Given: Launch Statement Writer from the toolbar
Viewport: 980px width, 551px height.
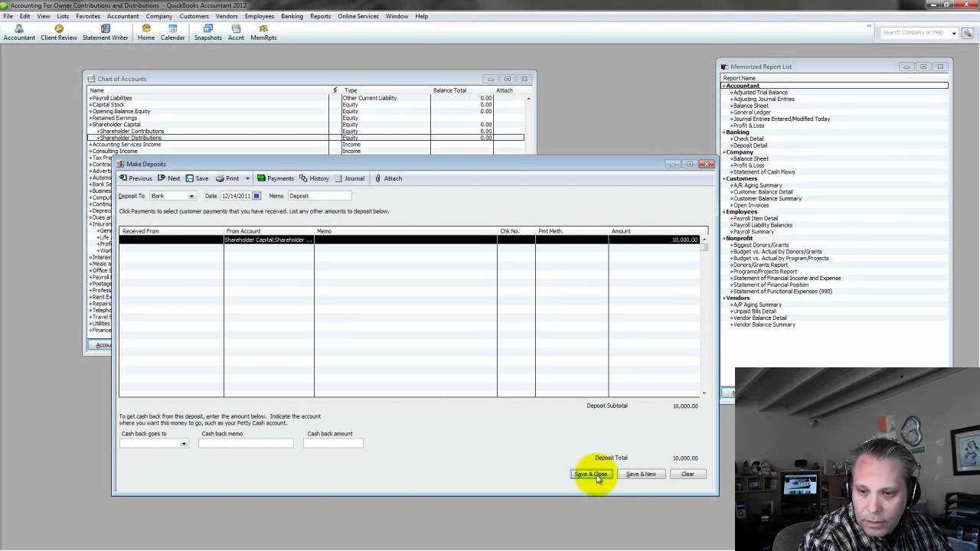Looking at the screenshot, I should tap(105, 32).
